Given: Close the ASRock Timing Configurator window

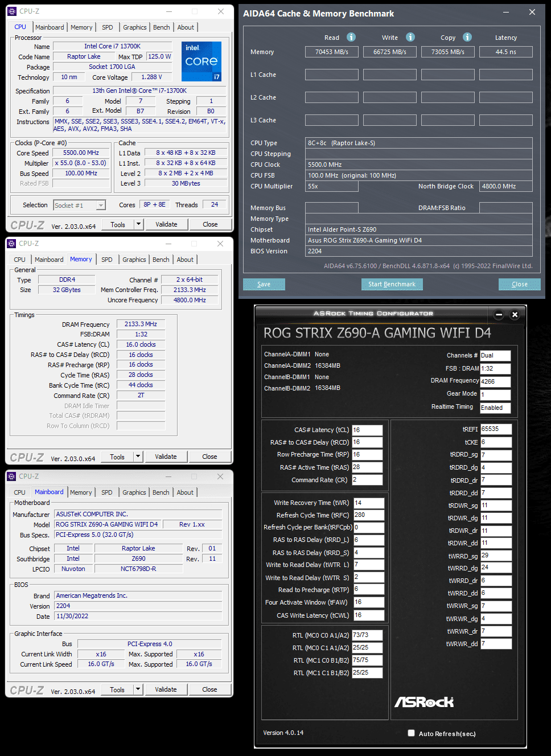Looking at the screenshot, I should point(515,315).
